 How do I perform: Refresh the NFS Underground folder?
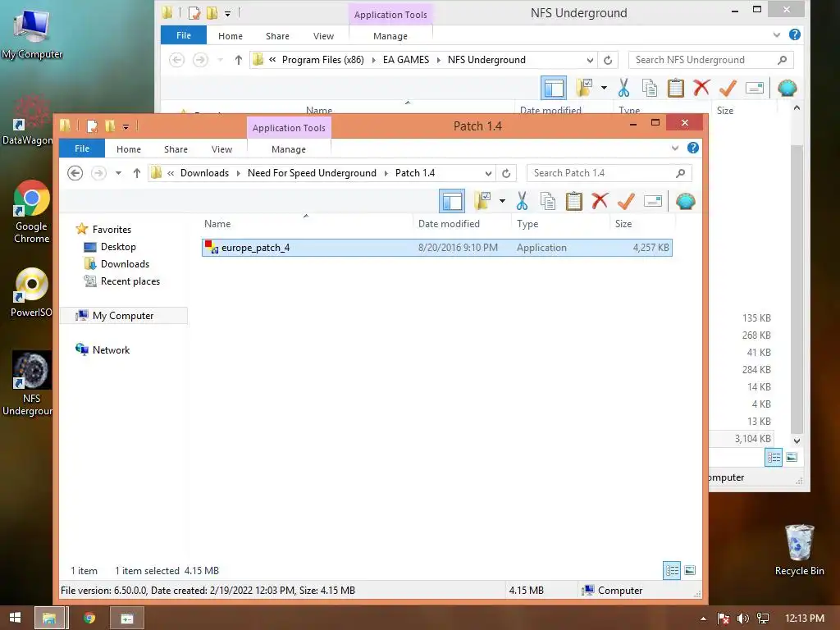608,59
